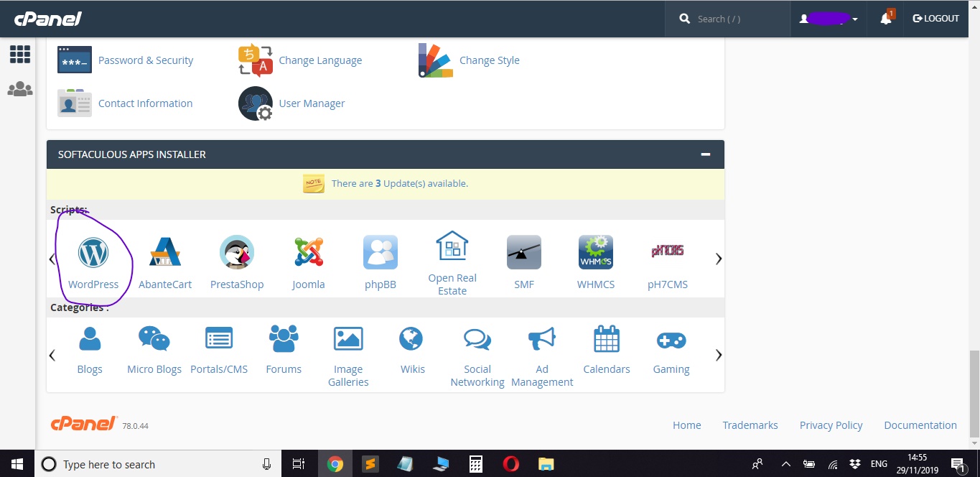Click the cPanel logo in the footer
Screen dimensions: 980x477
coord(84,424)
